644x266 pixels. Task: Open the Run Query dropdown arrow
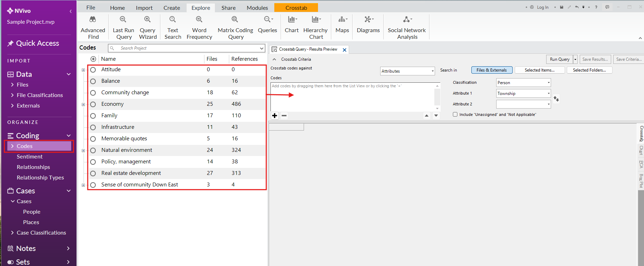[575, 59]
